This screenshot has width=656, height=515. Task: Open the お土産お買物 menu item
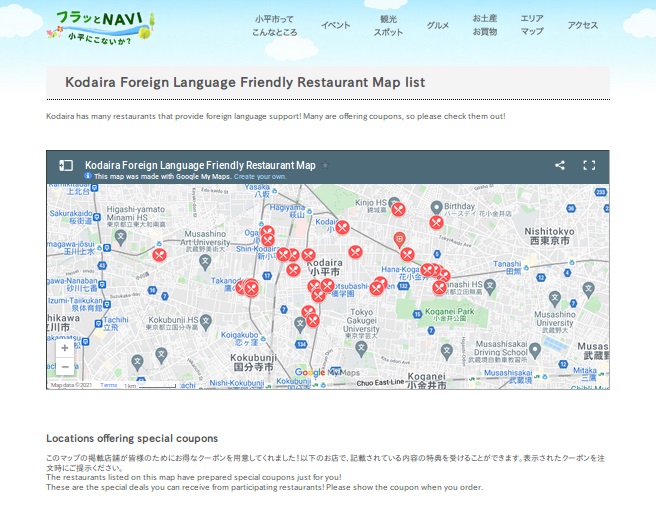coord(485,25)
